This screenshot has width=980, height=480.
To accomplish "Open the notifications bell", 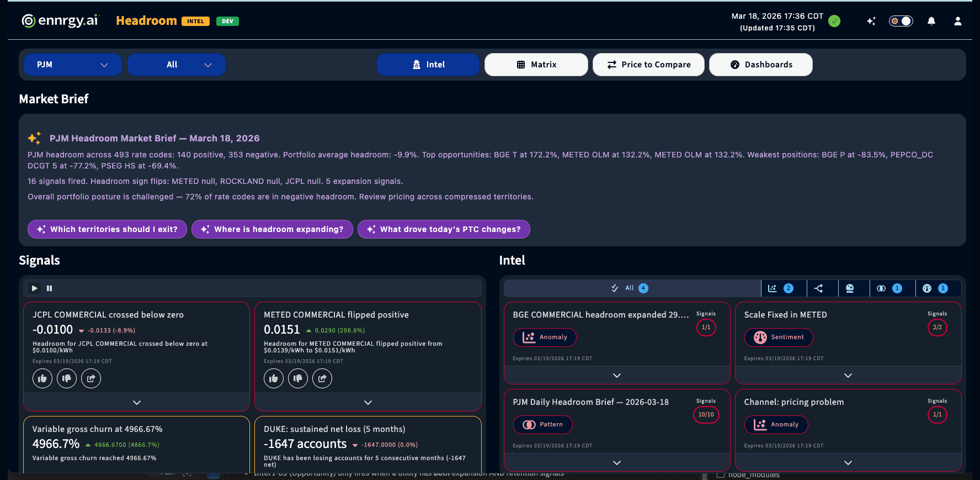I will 931,21.
